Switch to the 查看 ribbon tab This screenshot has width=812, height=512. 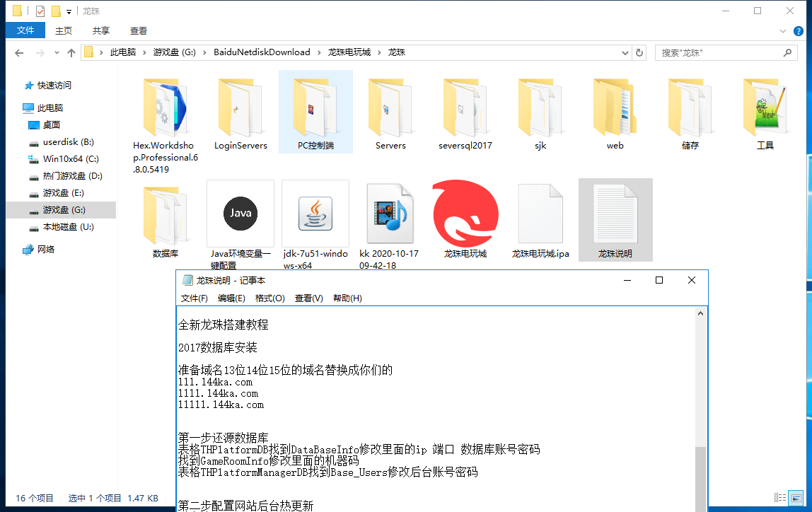coord(138,30)
